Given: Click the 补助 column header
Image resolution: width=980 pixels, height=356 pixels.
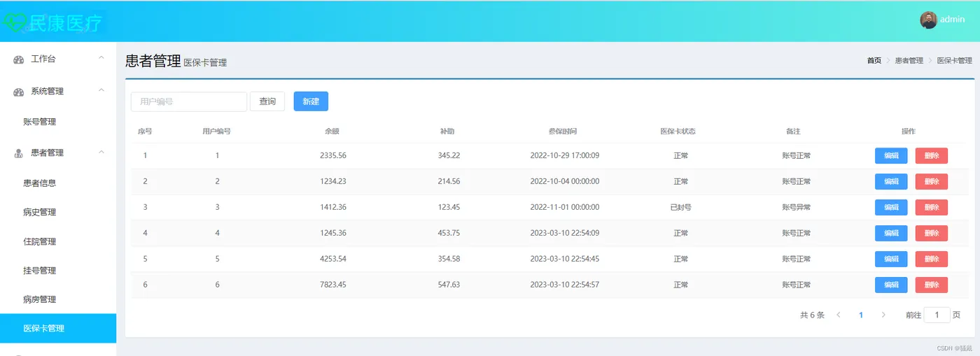Looking at the screenshot, I should click(448, 131).
